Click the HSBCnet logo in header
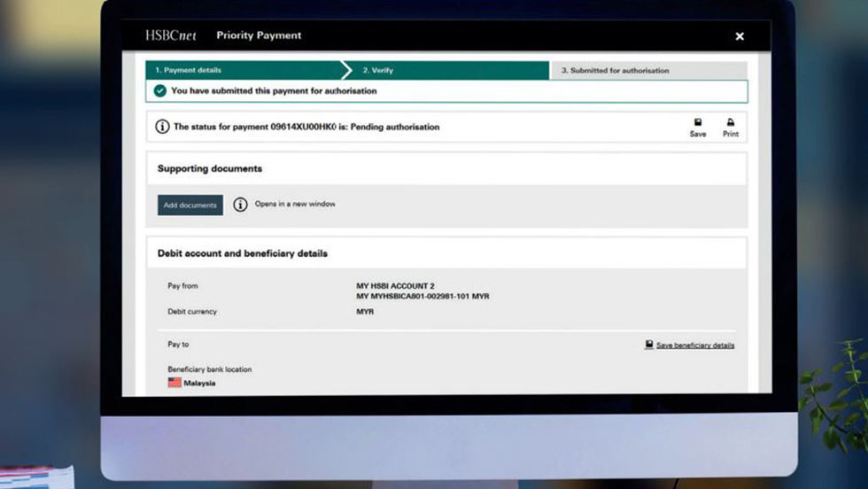Screen dimensions: 868x489 [x=170, y=35]
